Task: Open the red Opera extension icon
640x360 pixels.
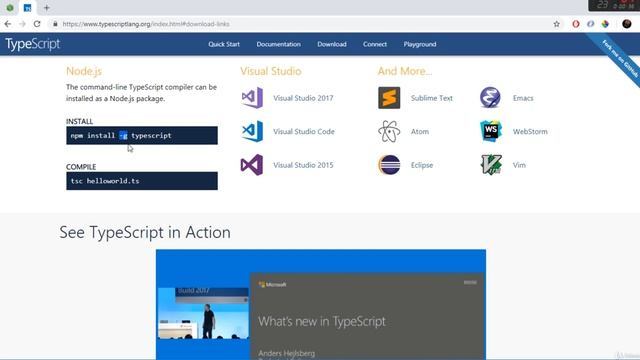Action: coord(576,24)
